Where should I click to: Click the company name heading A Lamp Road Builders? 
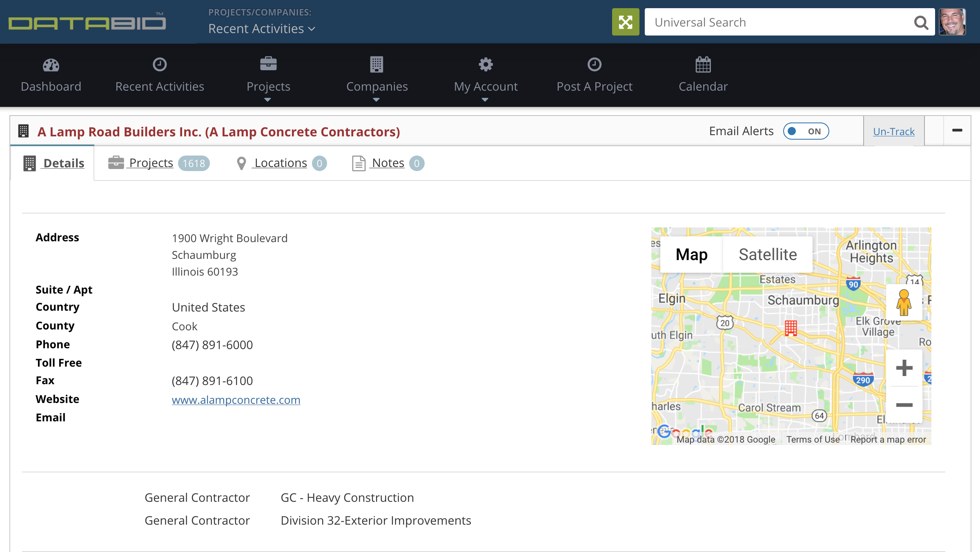point(218,132)
